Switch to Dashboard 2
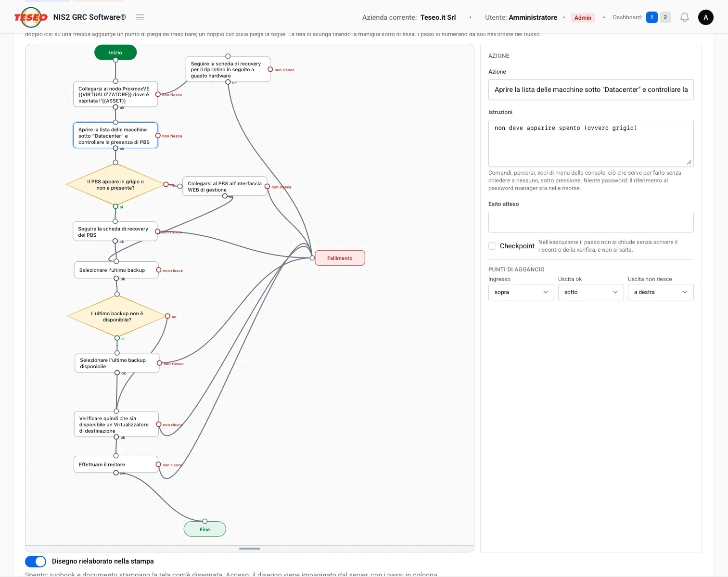 [665, 17]
